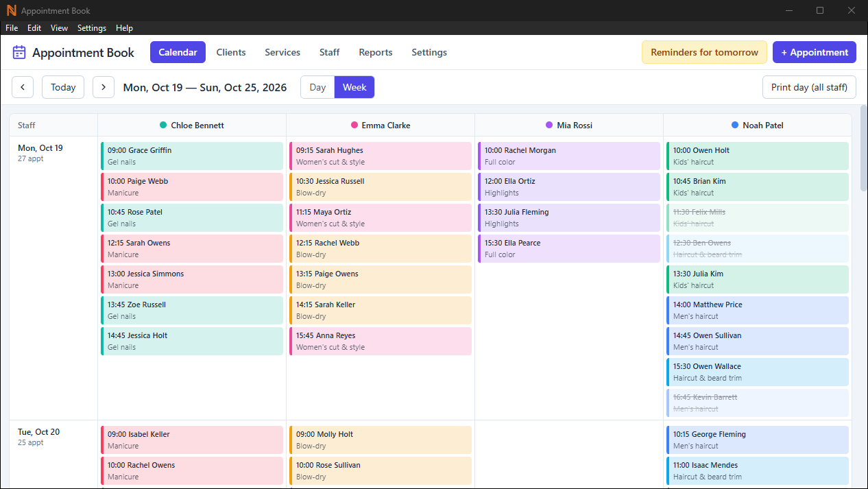This screenshot has height=489, width=868.
Task: Open the 15:30 Ella Pearce appointment
Action: click(x=569, y=248)
